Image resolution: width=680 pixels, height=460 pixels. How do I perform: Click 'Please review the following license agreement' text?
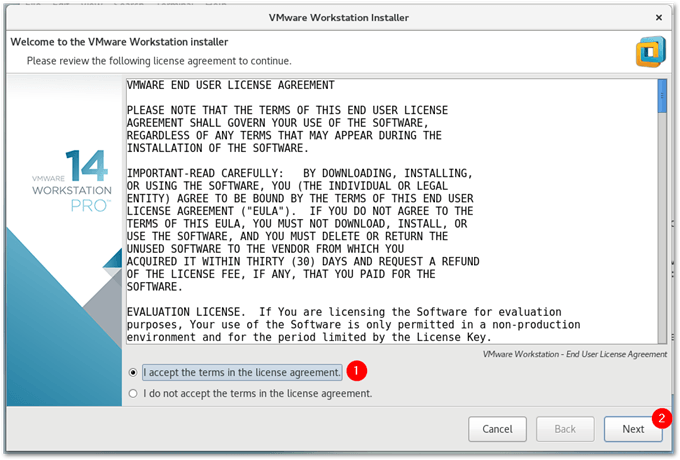159,61
